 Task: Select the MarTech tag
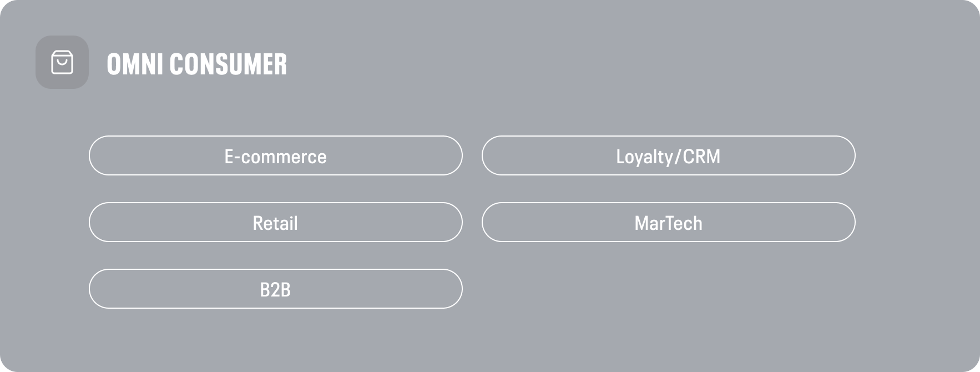coord(668,222)
